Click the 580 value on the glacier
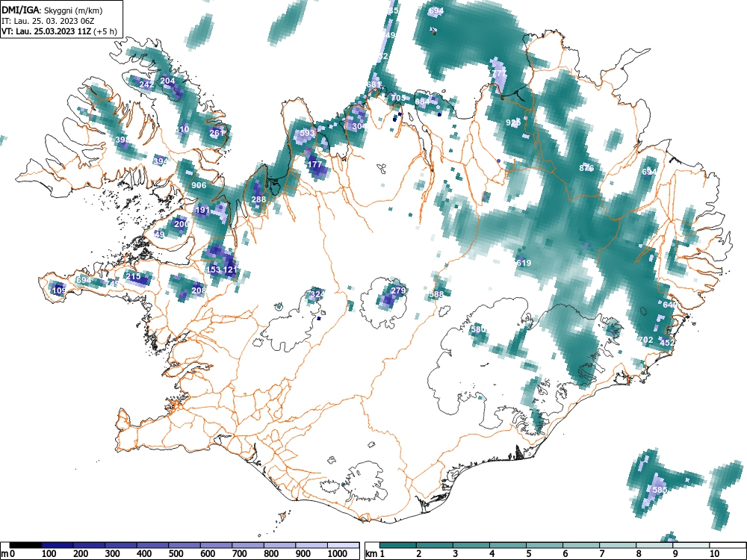The width and height of the screenshot is (747, 560). tap(478, 329)
